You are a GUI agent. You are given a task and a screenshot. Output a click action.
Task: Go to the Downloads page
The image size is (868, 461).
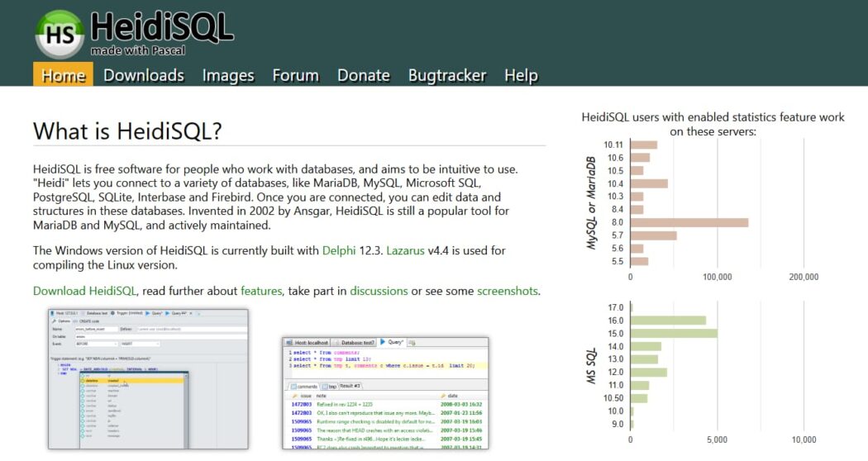click(144, 74)
